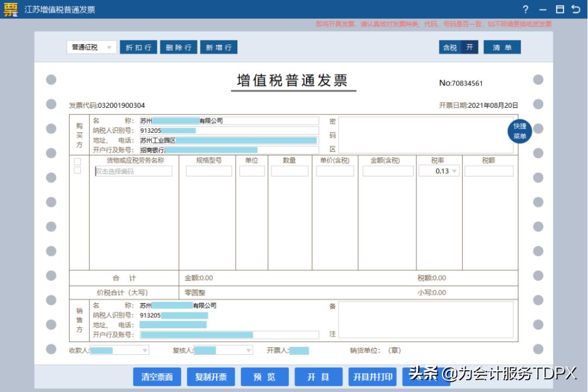Open help via the question mark icon
The image size is (588, 392).
click(525, 9)
